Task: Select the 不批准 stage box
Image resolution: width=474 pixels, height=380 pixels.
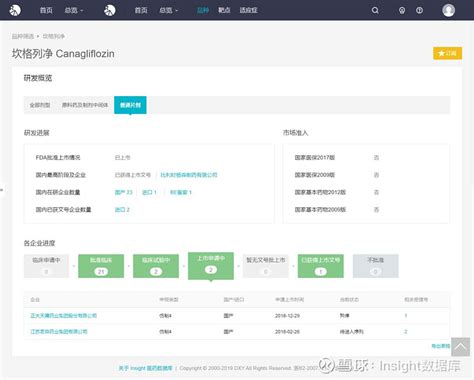Action: point(376,266)
